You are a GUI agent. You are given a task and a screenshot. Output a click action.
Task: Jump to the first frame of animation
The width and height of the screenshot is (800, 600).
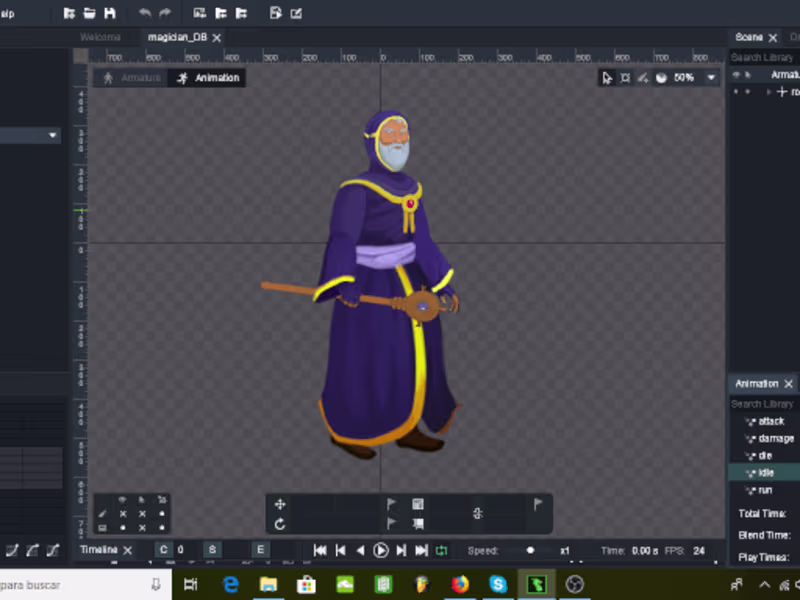tap(320, 550)
